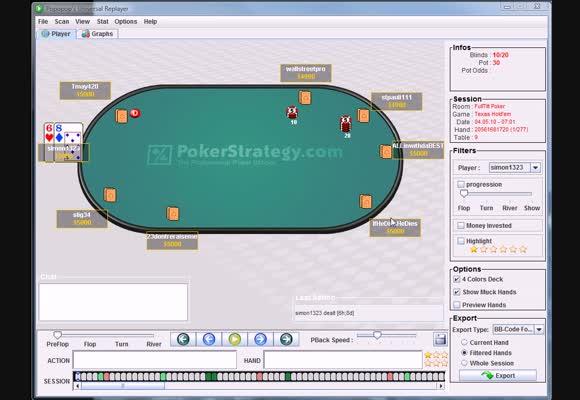This screenshot has width=580, height=400.
Task: Open the Export Type dropdown arrow
Action: click(x=539, y=329)
